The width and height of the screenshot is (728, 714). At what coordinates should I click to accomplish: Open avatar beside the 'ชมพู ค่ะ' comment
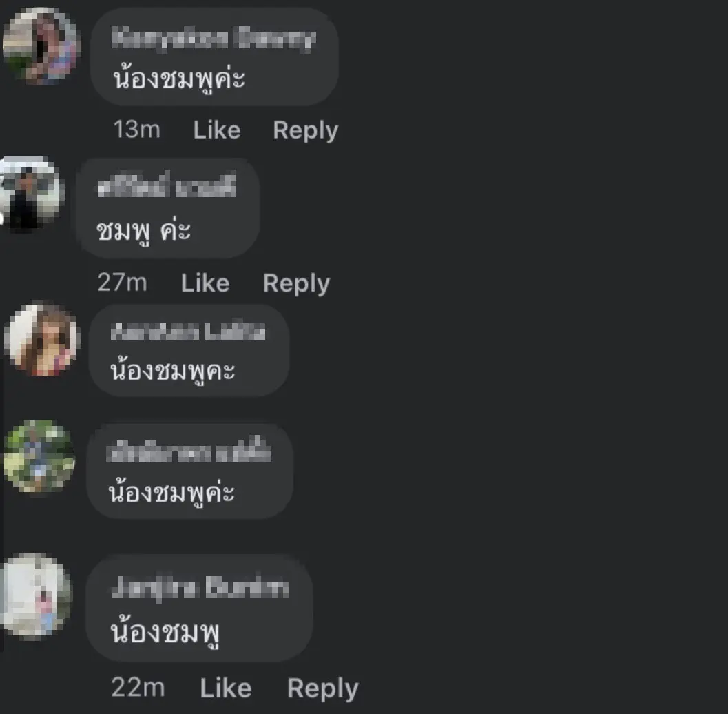[30, 194]
